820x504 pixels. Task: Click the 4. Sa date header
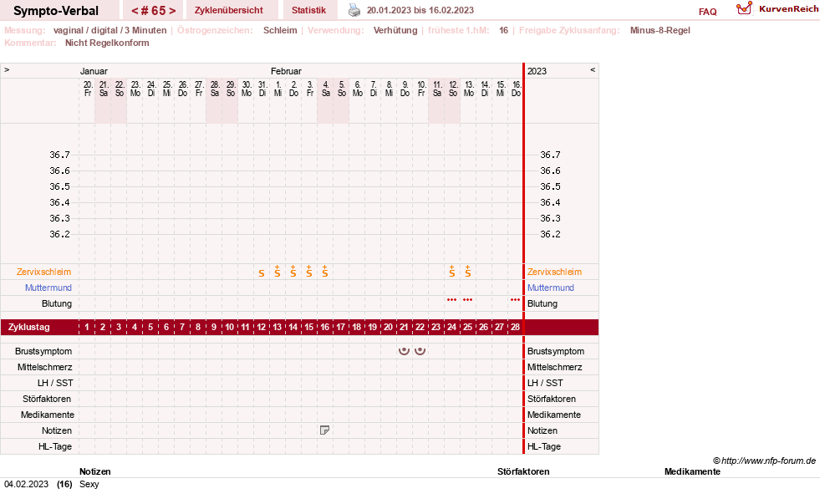(325, 89)
